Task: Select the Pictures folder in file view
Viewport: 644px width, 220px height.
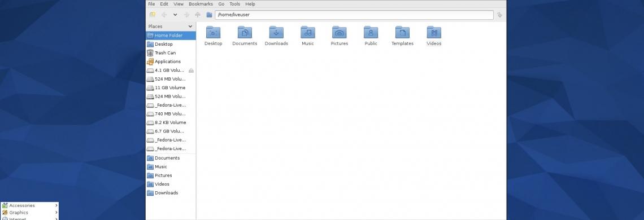Action: (340, 36)
